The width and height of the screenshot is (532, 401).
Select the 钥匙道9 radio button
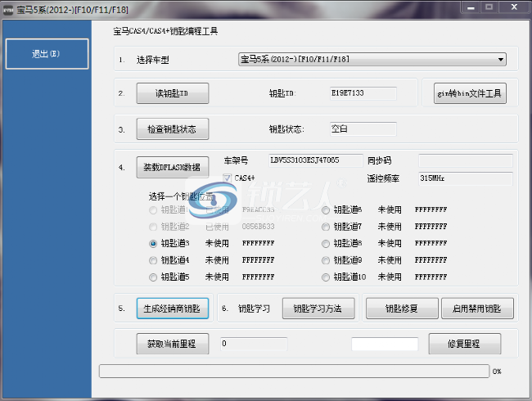pos(326,260)
